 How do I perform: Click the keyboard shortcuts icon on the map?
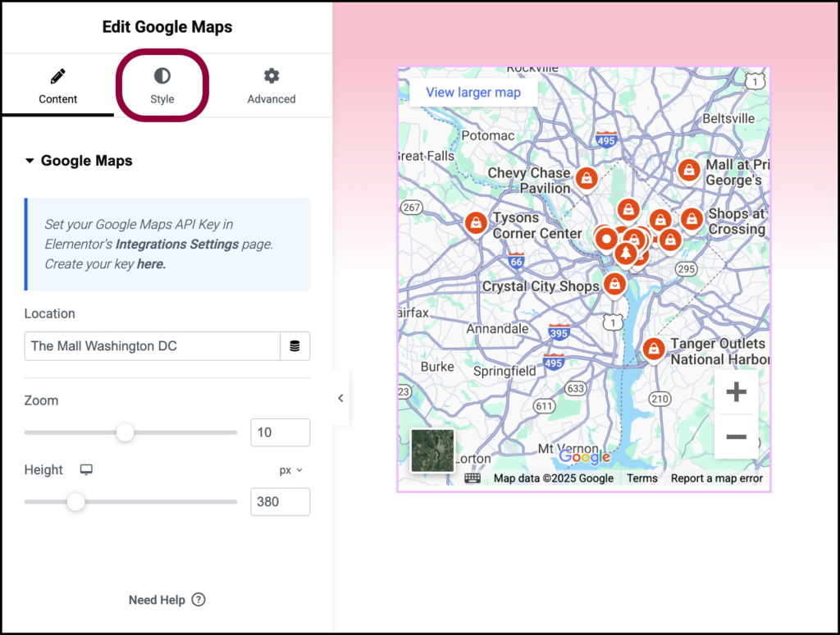(x=472, y=477)
